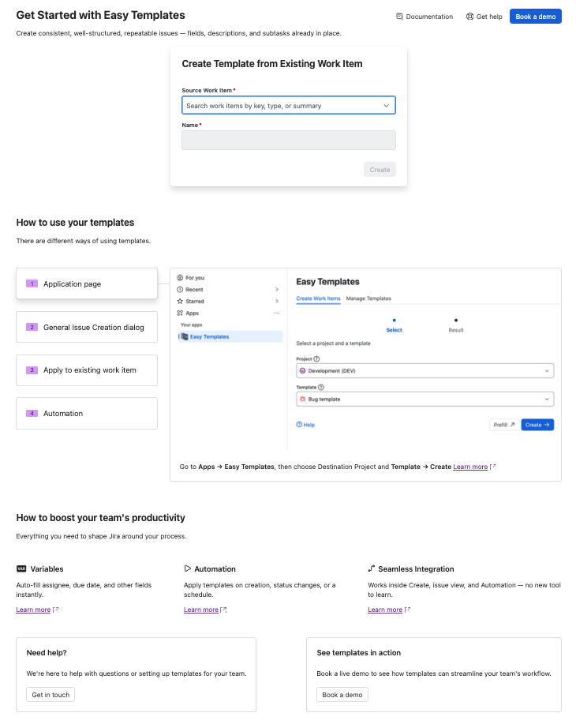Screen dimensions: 576x728
Task: Click the Template dropdown chevron
Action: 547,399
